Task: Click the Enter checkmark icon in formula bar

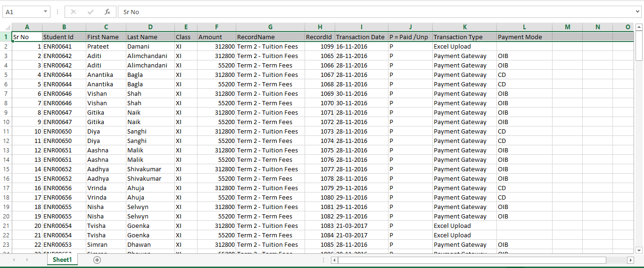Action: [91, 12]
